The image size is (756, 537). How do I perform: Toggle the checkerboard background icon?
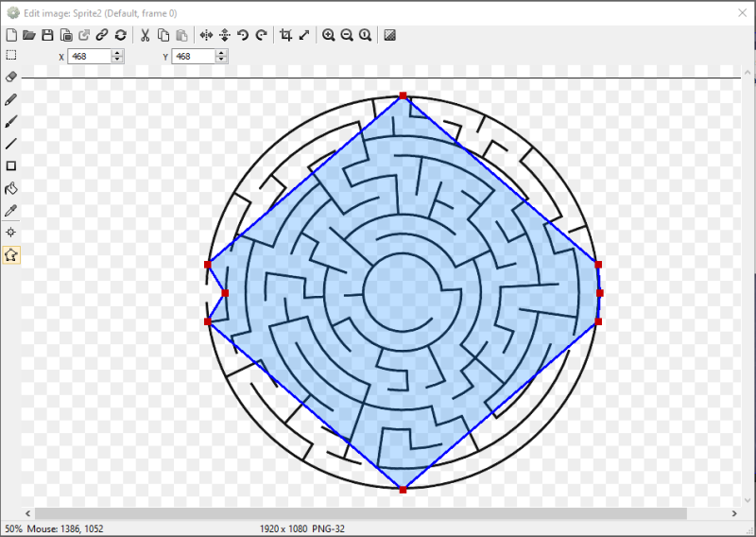point(389,35)
